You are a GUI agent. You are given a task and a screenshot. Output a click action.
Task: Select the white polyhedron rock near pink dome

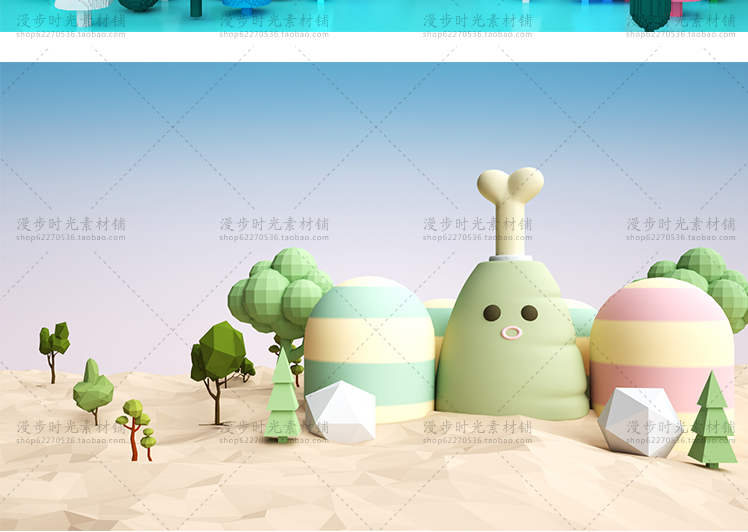click(639, 421)
